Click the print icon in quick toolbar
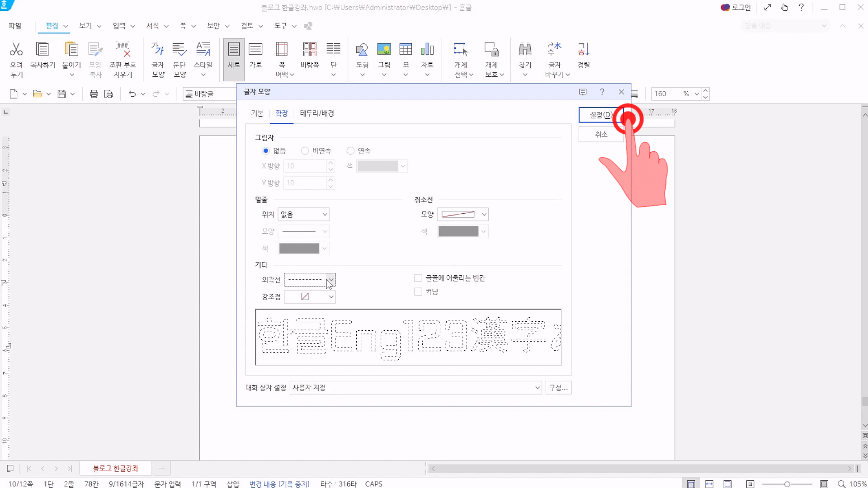This screenshot has width=868, height=488. pos(94,94)
